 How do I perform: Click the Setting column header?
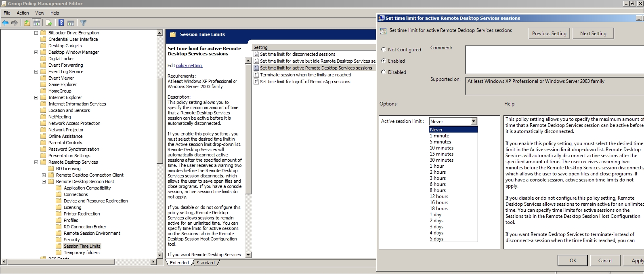pyautogui.click(x=314, y=47)
